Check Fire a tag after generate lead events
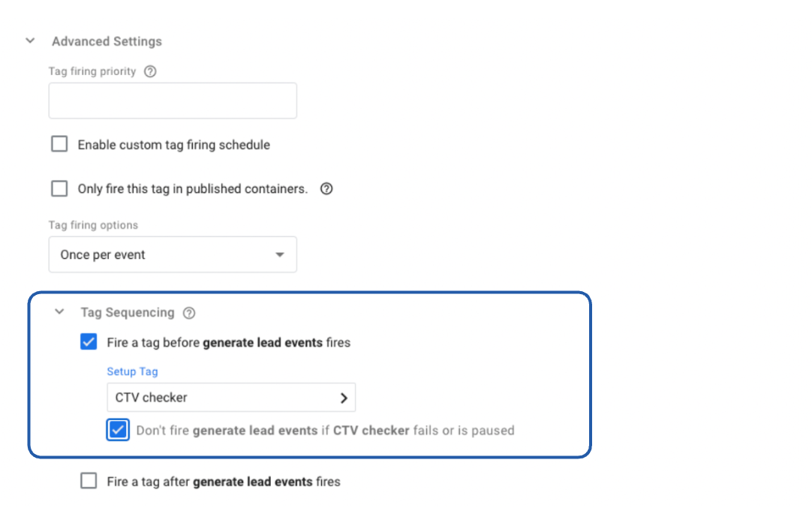 pos(89,481)
